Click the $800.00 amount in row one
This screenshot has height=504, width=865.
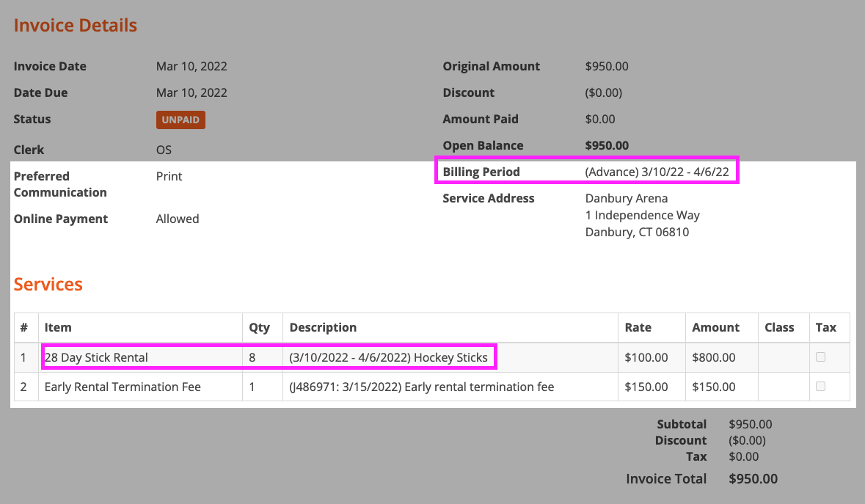[x=713, y=358]
